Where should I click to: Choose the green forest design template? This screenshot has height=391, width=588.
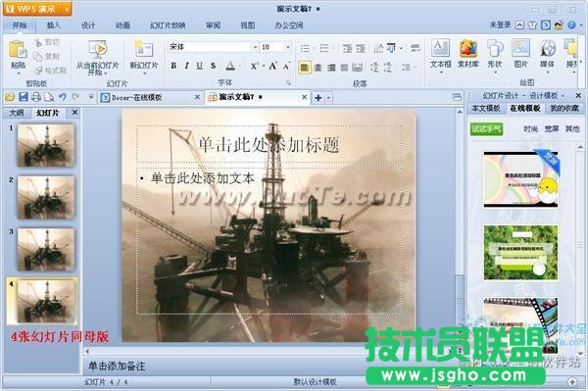tap(520, 252)
